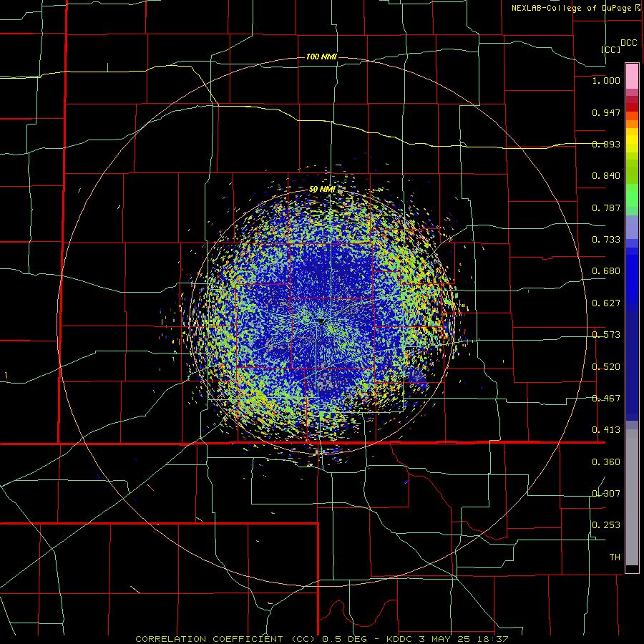The image size is (644, 644).
Task: Click the radar site at the sweep center
Action: 321,321
